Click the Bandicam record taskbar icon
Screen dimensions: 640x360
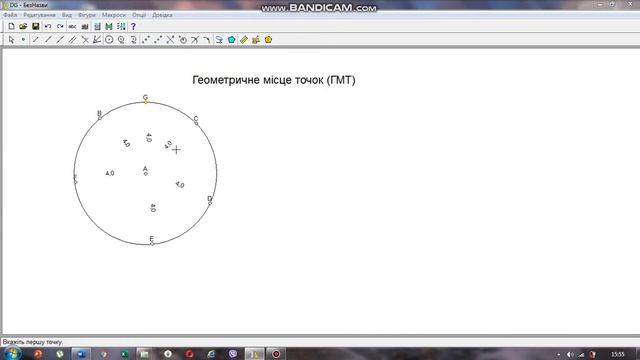pos(276,354)
